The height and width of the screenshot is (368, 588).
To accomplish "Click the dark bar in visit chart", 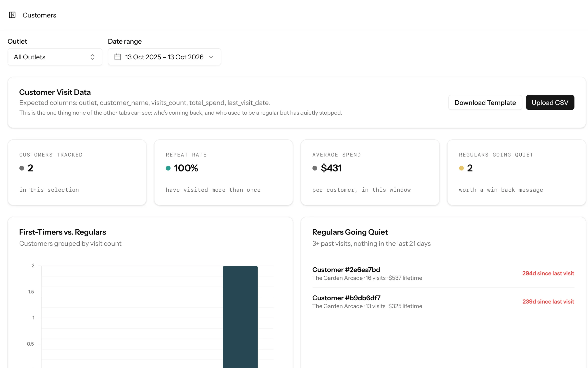I will [240, 316].
